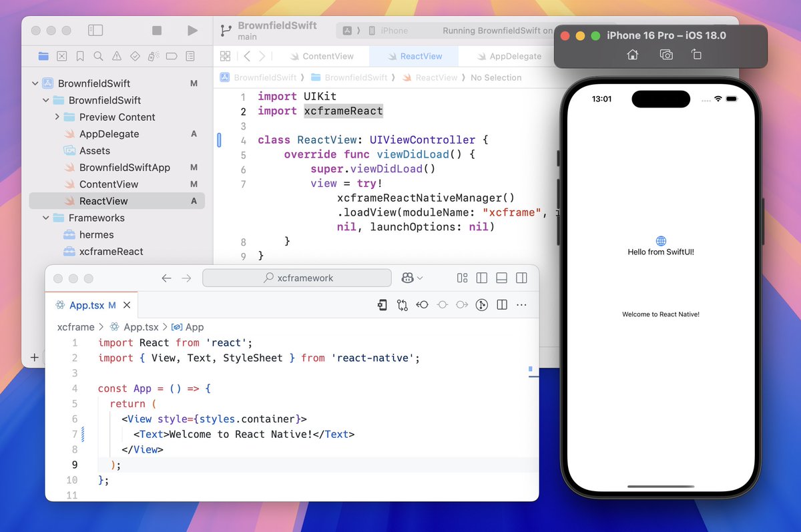Click xcframe in VS Code breadcrumb

(x=76, y=327)
